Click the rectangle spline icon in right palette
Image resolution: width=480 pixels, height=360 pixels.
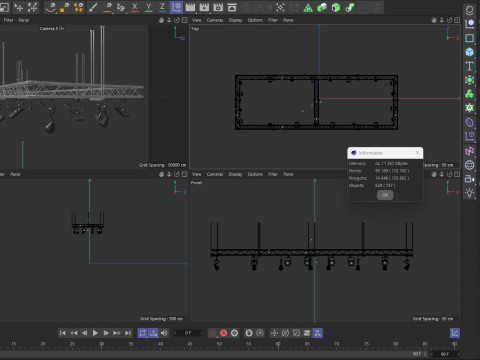click(x=469, y=38)
